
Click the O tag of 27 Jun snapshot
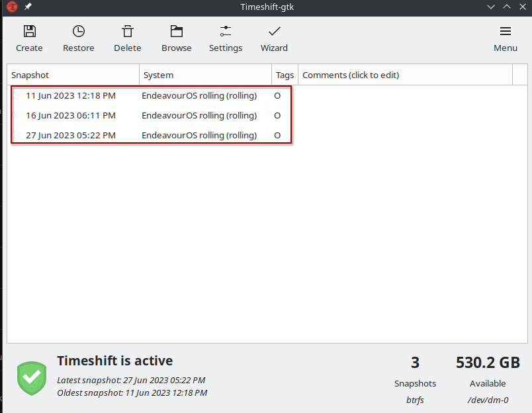[x=277, y=135]
